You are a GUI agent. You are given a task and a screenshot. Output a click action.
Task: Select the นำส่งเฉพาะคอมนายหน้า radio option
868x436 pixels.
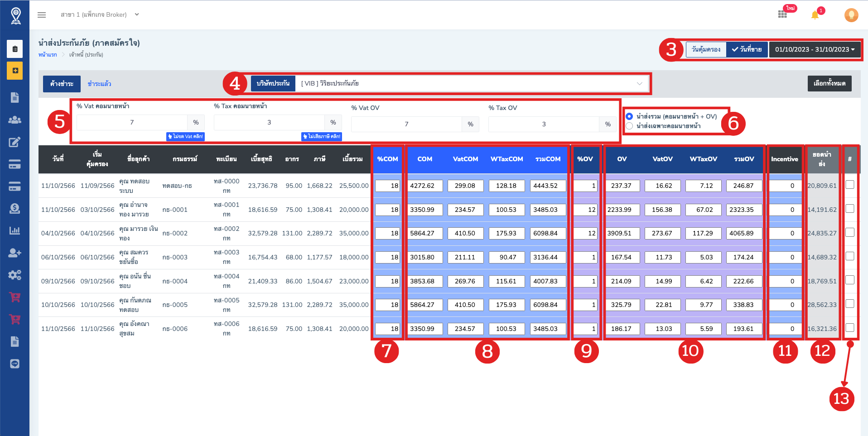click(x=629, y=126)
